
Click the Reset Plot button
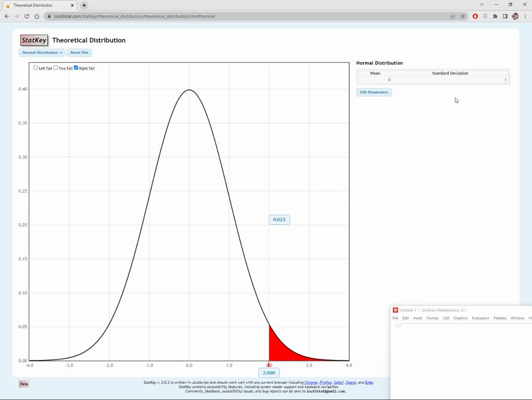pos(79,52)
